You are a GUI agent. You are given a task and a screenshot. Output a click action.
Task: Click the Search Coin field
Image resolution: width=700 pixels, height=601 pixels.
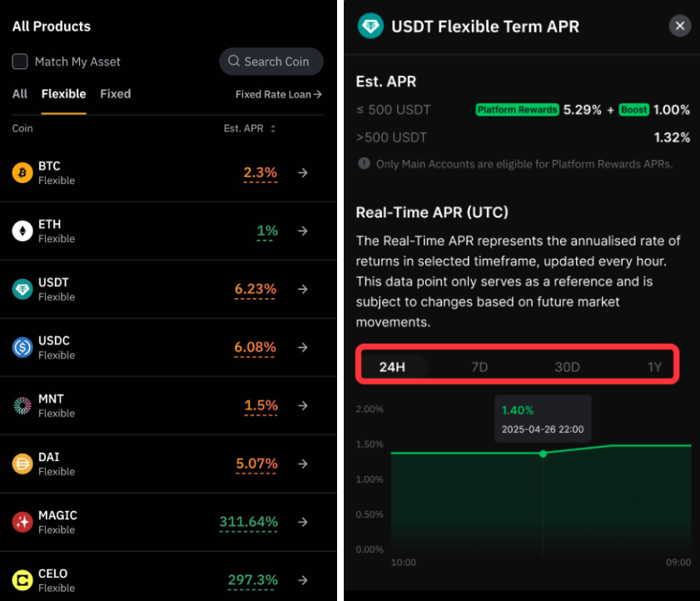click(x=271, y=62)
